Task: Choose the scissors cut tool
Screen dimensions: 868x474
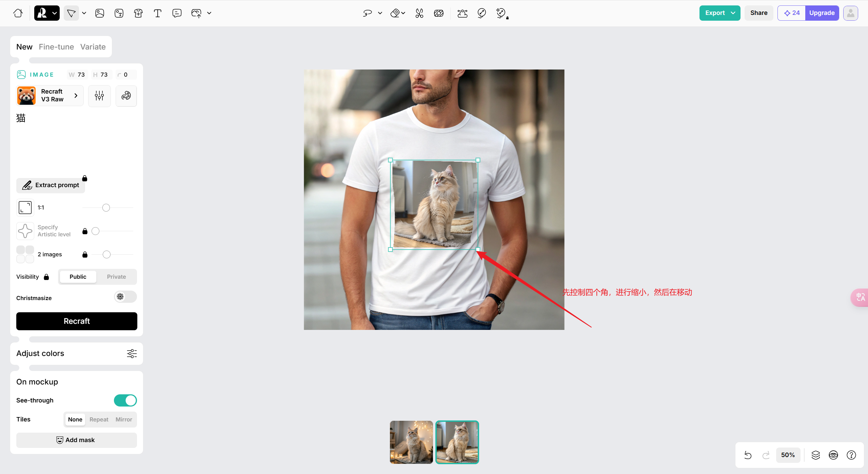Action: click(x=419, y=13)
